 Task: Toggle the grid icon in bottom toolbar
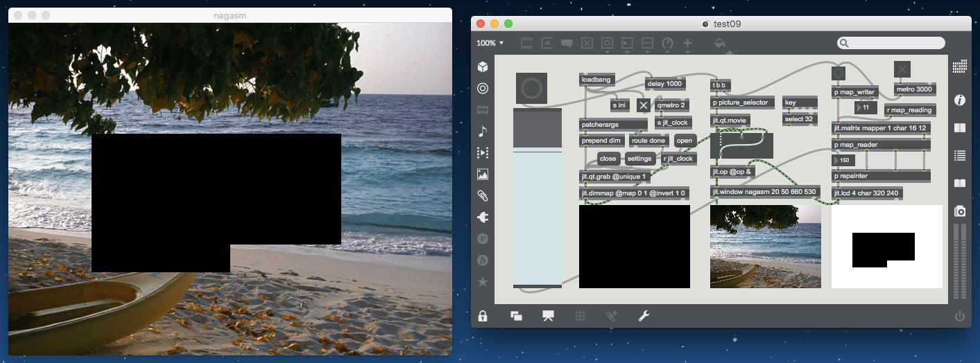pyautogui.click(x=580, y=316)
